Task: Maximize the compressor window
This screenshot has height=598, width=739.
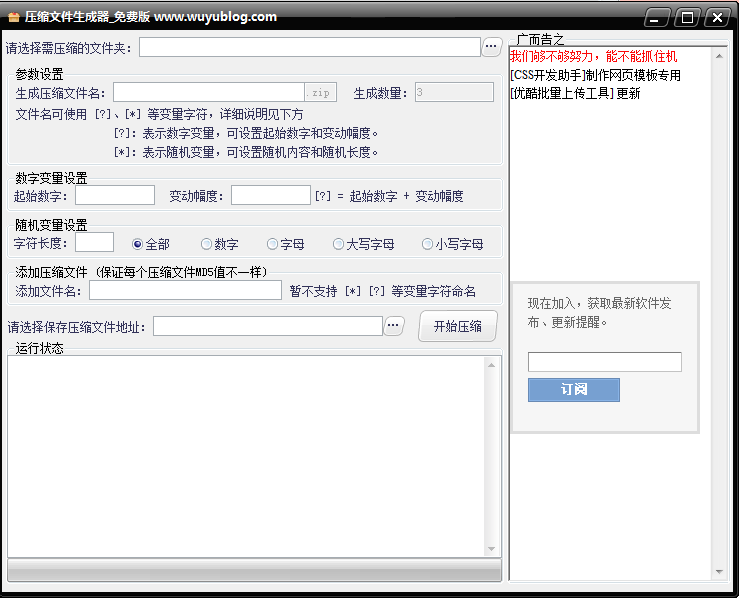Action: 687,18
